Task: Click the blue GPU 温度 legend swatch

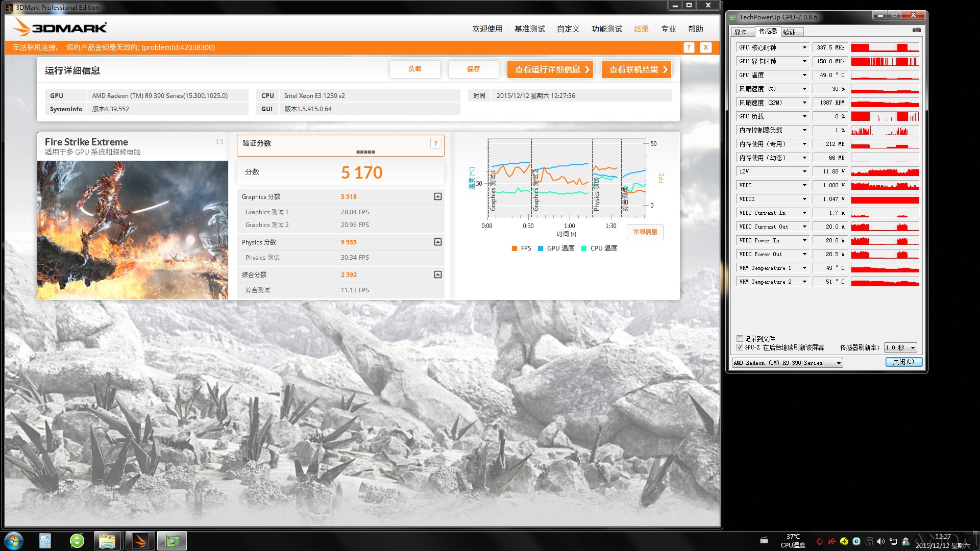Action: tap(541, 248)
